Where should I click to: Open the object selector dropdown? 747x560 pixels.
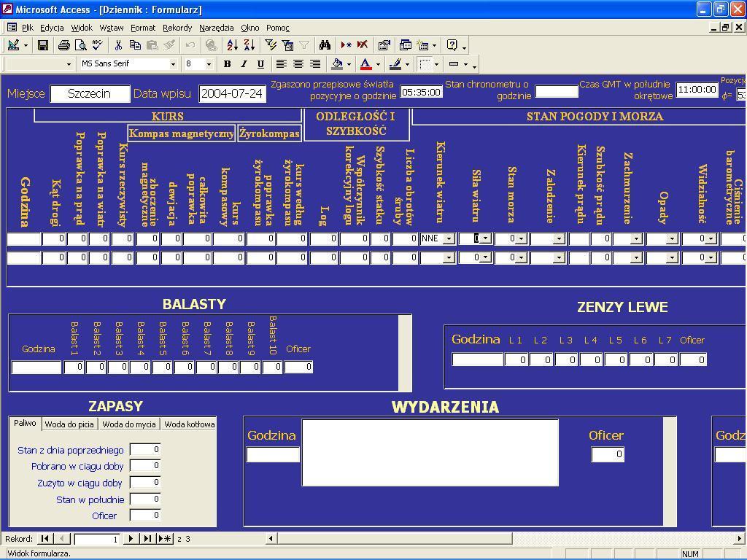click(69, 64)
